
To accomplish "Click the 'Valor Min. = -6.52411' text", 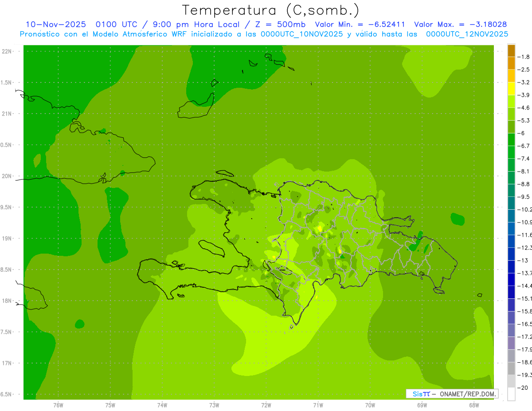I will click(360, 24).
